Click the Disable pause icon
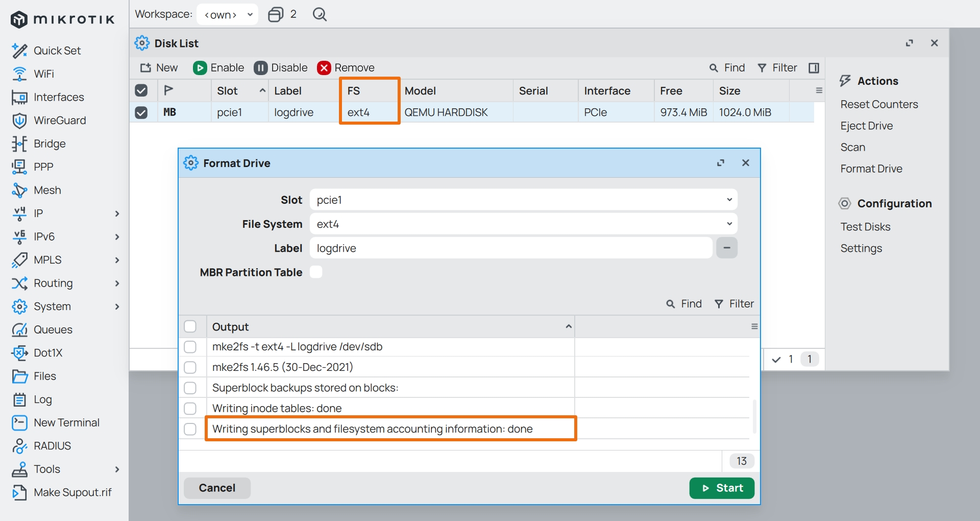This screenshot has height=521, width=980. tap(260, 68)
